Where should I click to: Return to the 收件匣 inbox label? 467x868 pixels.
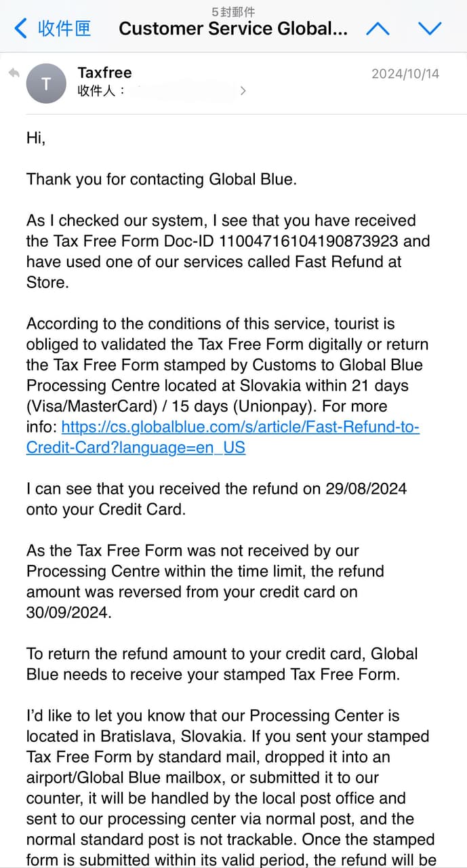64,28
